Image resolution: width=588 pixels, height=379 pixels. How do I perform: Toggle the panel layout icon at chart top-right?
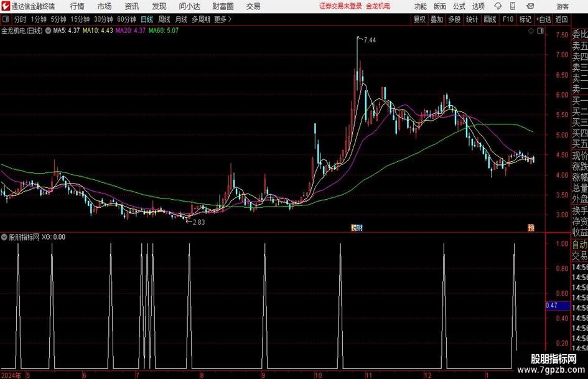(x=540, y=31)
